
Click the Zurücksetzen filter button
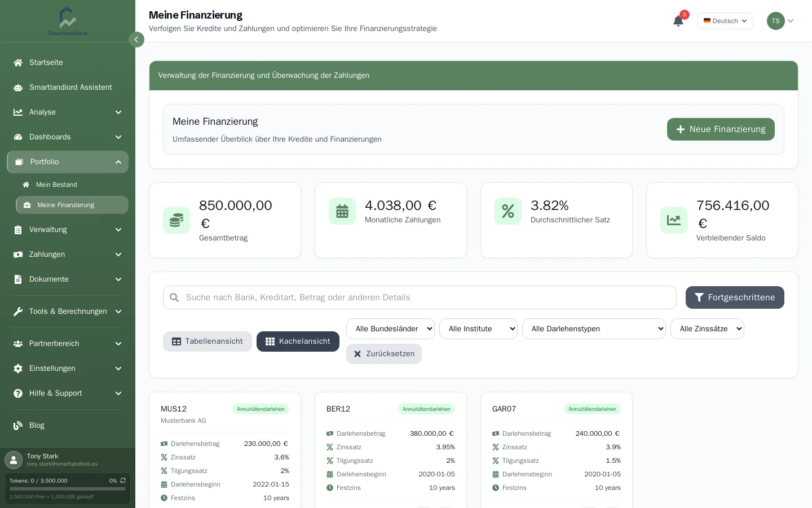point(384,354)
